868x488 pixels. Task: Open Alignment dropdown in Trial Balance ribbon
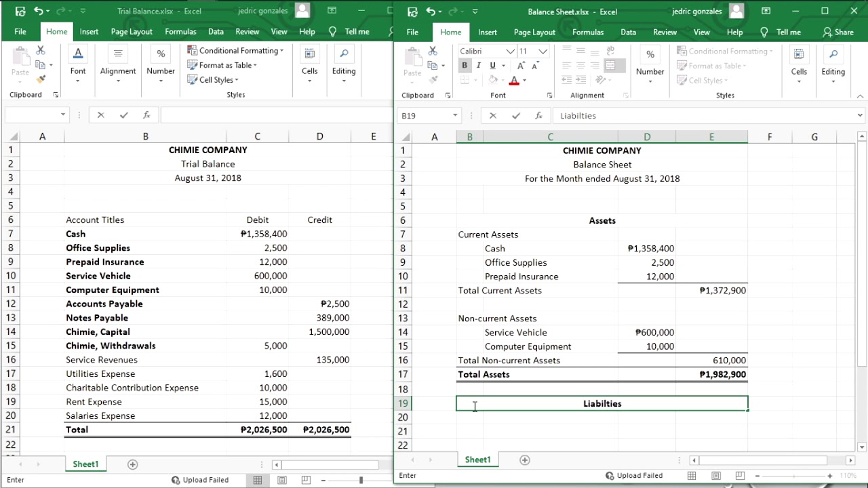[118, 65]
